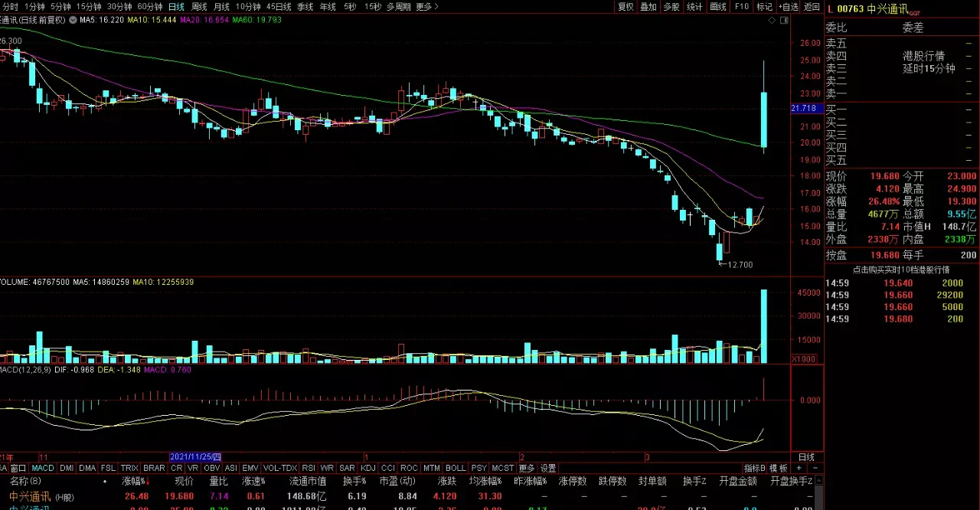The width and height of the screenshot is (980, 510).
Task: Click the plus button at bottom right
Action: pyautogui.click(x=799, y=468)
